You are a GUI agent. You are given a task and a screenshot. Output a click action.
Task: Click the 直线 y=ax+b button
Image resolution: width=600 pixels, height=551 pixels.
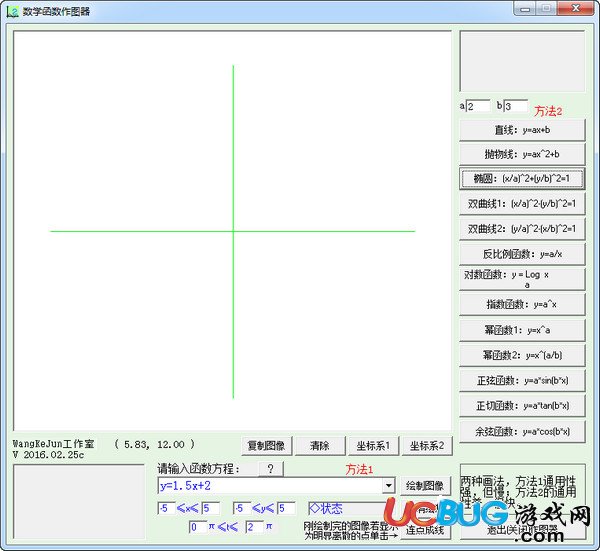pos(522,130)
